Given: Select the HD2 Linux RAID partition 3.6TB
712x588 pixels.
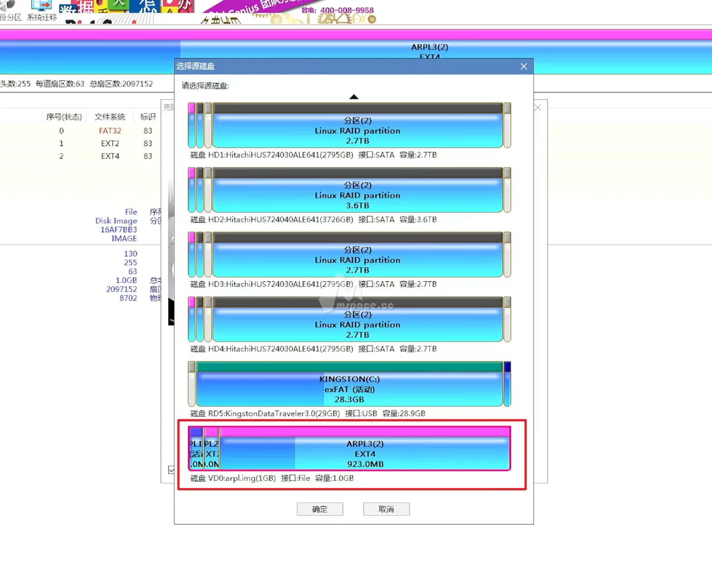Looking at the screenshot, I should coord(358,190).
